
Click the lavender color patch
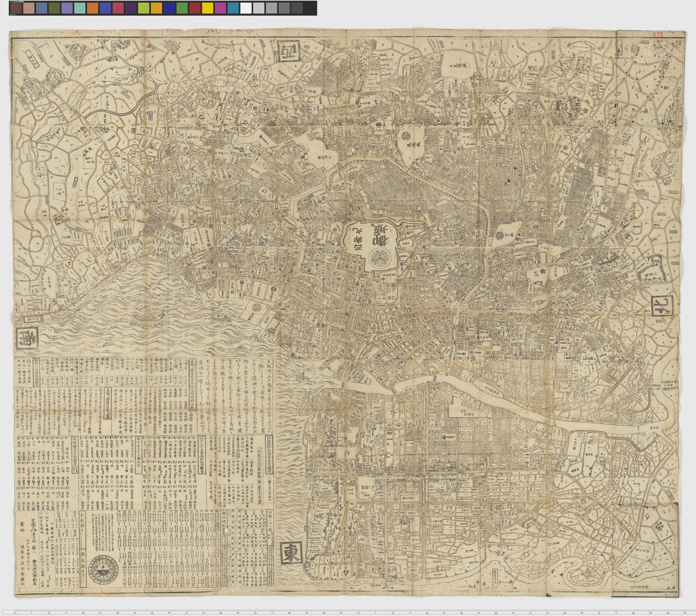pos(68,8)
